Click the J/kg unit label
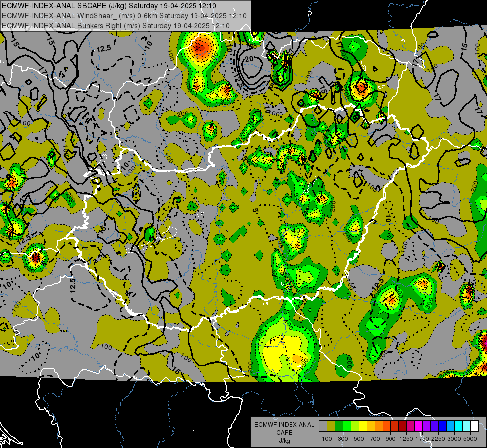Image resolution: width=487 pixels, height=448 pixels. 284,441
